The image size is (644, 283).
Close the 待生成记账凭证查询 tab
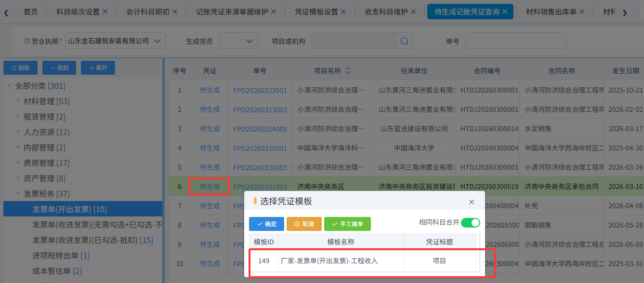505,12
